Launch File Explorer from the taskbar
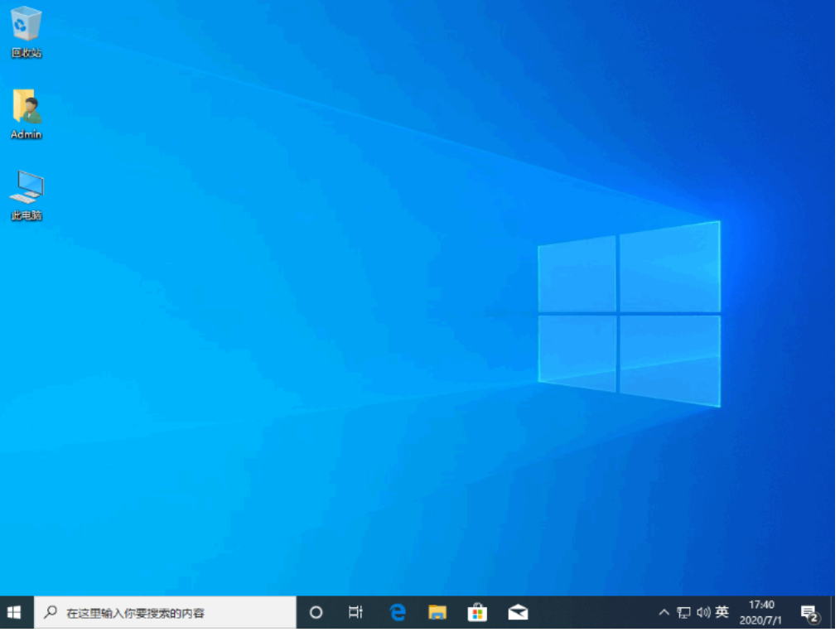 (x=437, y=612)
